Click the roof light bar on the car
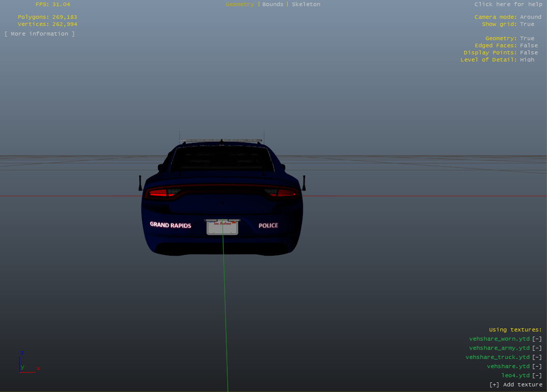The width and height of the screenshot is (547, 392). [221, 140]
